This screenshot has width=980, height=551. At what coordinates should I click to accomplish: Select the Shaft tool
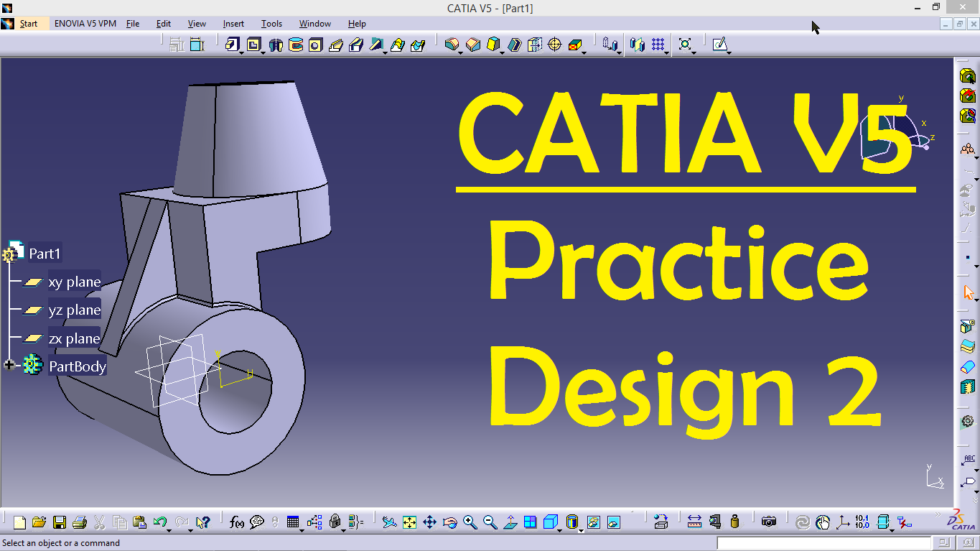274,45
